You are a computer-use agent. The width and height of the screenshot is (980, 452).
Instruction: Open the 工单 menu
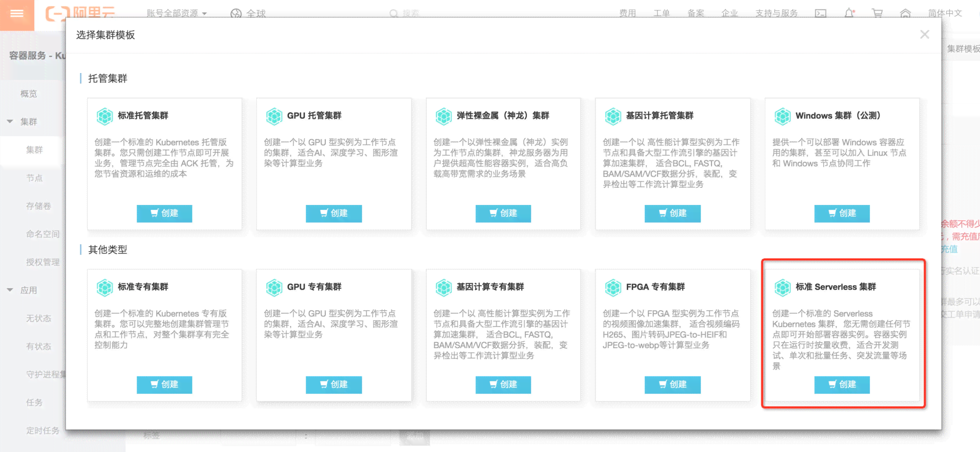point(661,13)
